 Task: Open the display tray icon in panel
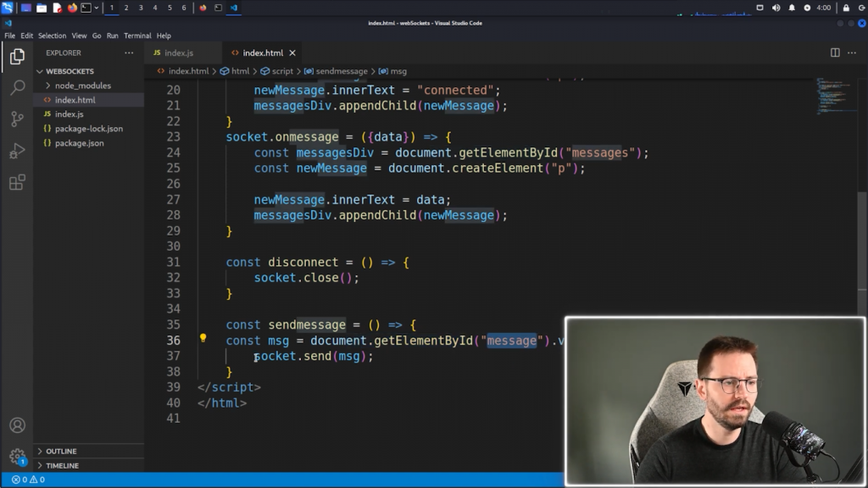pyautogui.click(x=760, y=8)
